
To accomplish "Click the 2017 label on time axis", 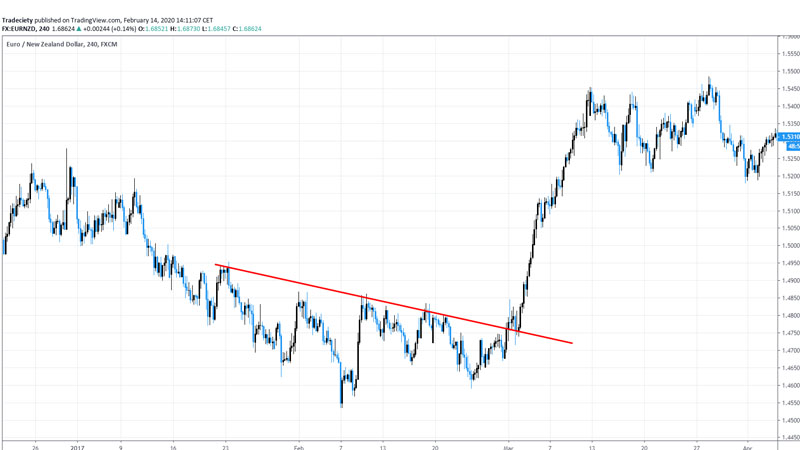I will point(77,447).
